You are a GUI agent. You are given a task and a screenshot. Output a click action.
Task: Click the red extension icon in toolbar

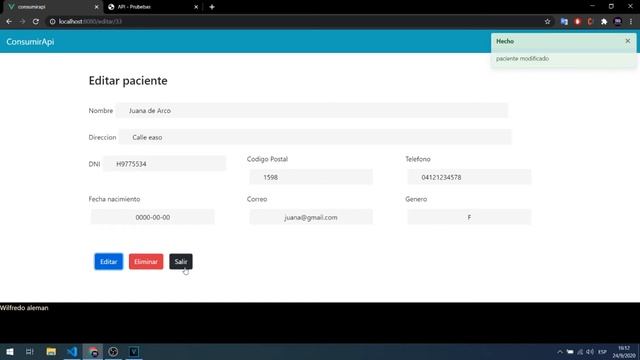578,21
